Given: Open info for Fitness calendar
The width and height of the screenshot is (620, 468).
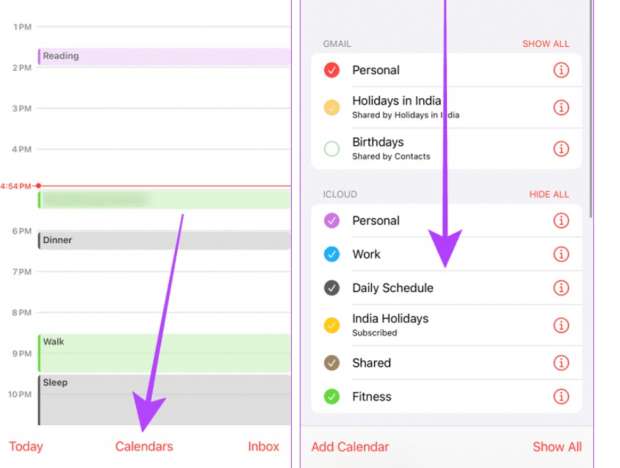Looking at the screenshot, I should tap(561, 397).
